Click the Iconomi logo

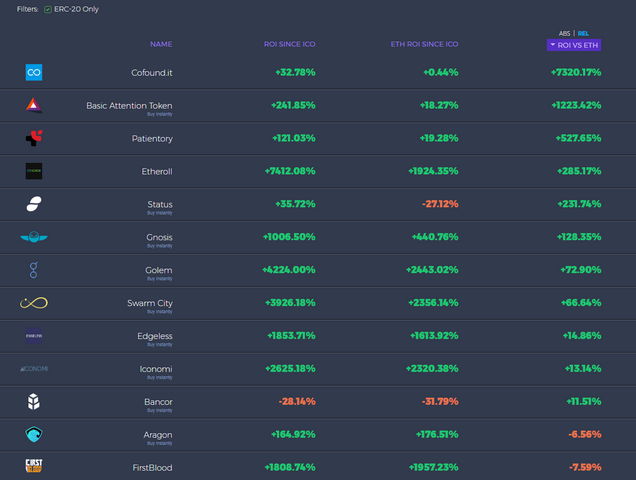pos(34,368)
